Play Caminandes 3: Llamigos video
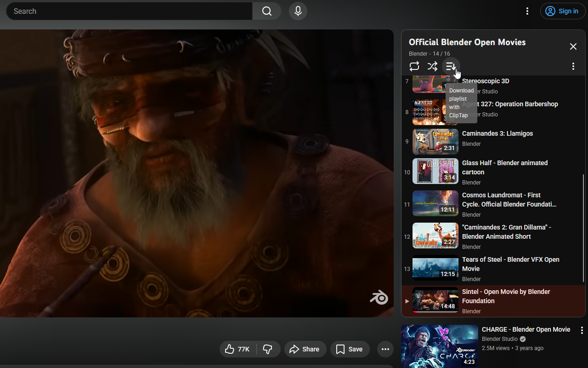 (498, 133)
